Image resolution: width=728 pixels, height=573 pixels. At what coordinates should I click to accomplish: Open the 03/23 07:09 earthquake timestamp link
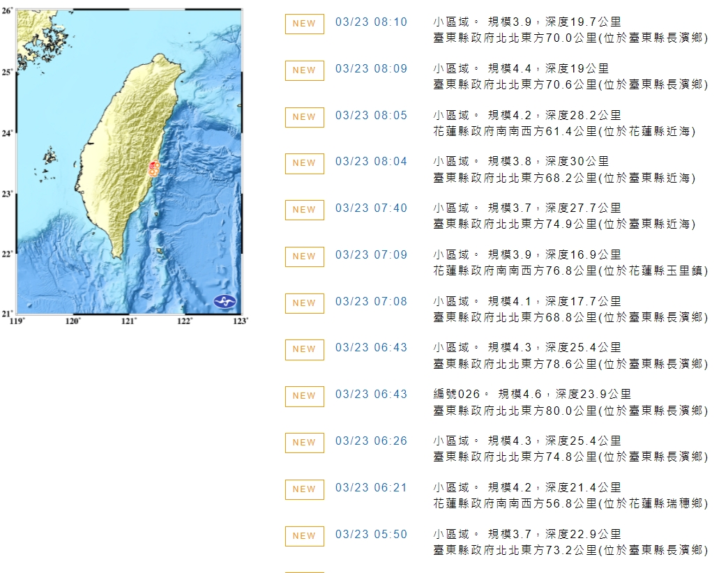click(371, 254)
